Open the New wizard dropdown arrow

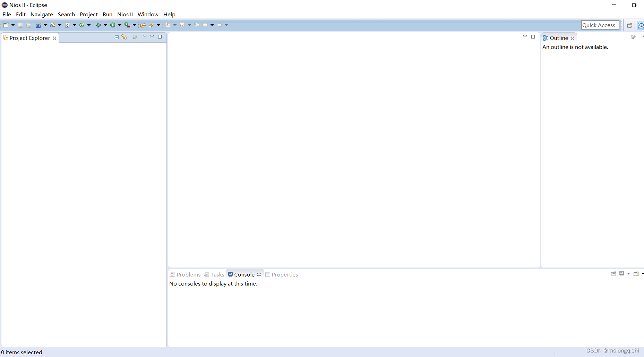tap(13, 25)
